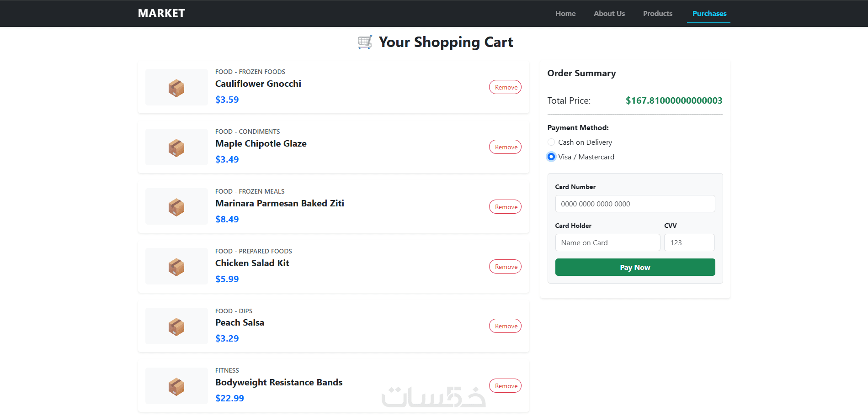The width and height of the screenshot is (868, 416).
Task: Click the Peach Salsa package icon
Action: [x=176, y=326]
